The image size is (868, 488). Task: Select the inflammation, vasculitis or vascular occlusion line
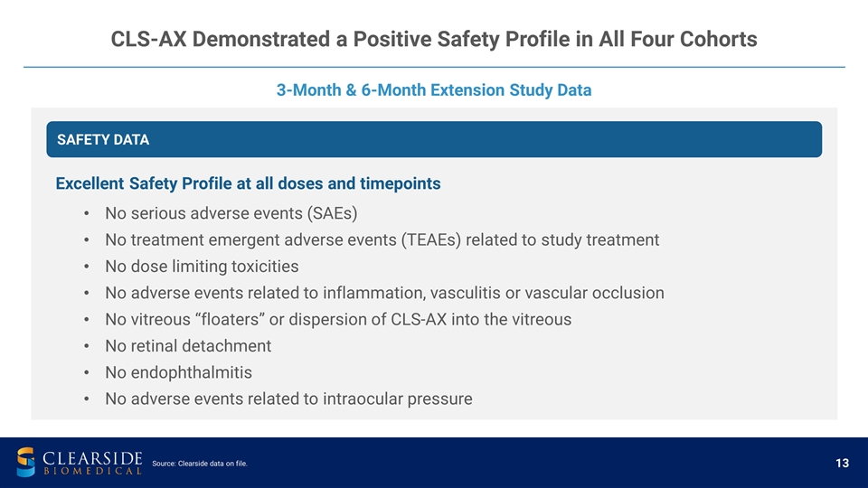[384, 293]
